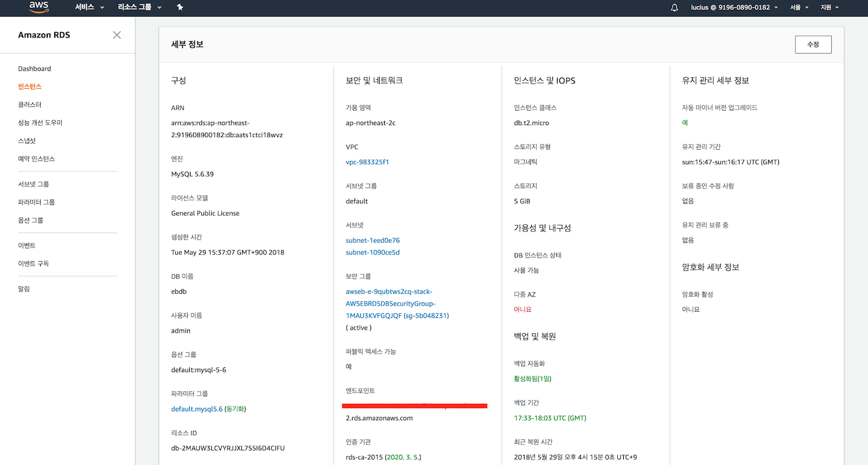
Task: Click auto minor version upgrade 예 value
Action: point(685,123)
